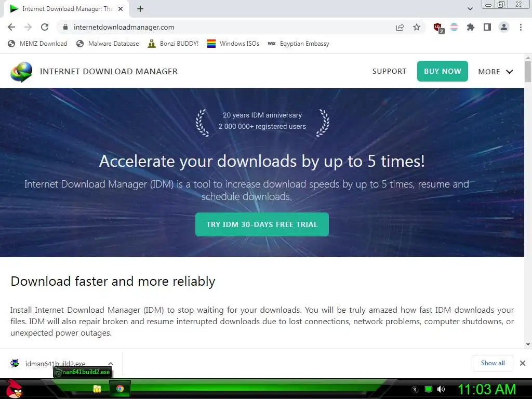Click '2 000 000+ registered users' text
This screenshot has width=532, height=399.
(x=262, y=126)
